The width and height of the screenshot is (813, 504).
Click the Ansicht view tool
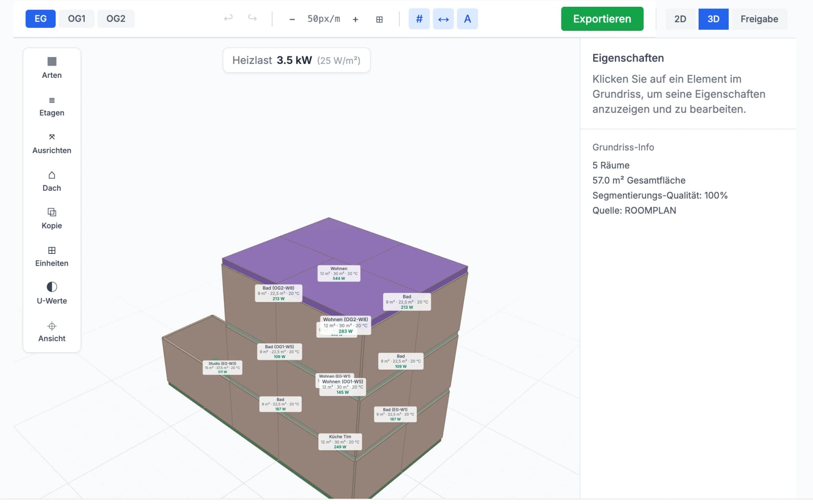click(x=52, y=331)
